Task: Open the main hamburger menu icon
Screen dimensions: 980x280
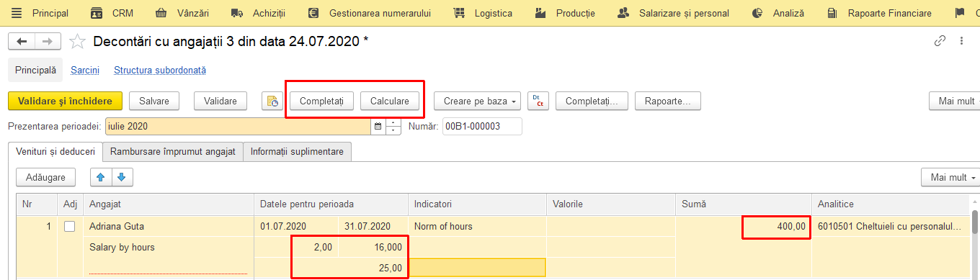Action: 17,13
